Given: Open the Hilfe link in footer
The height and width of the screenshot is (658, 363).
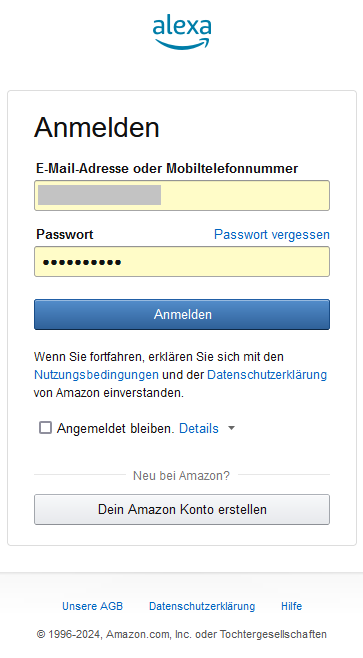Looking at the screenshot, I should pyautogui.click(x=291, y=606).
